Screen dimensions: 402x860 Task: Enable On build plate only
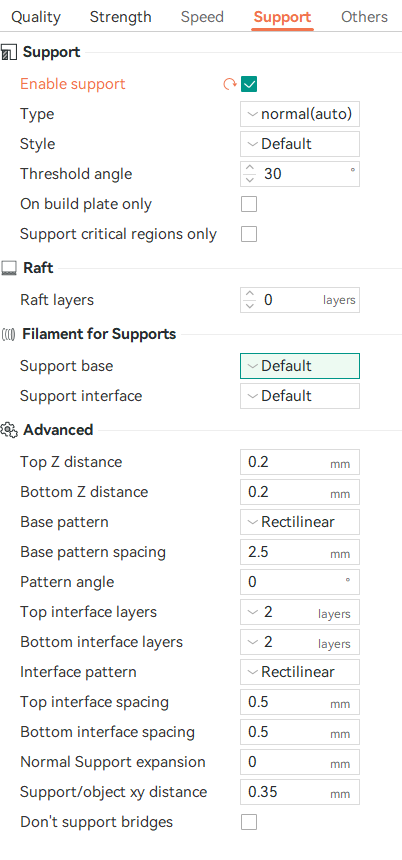click(x=249, y=204)
